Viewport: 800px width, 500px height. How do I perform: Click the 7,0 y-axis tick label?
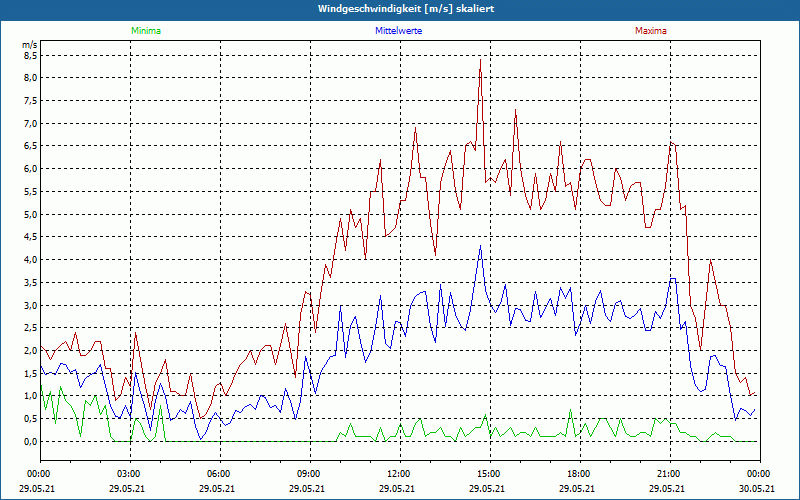29,123
